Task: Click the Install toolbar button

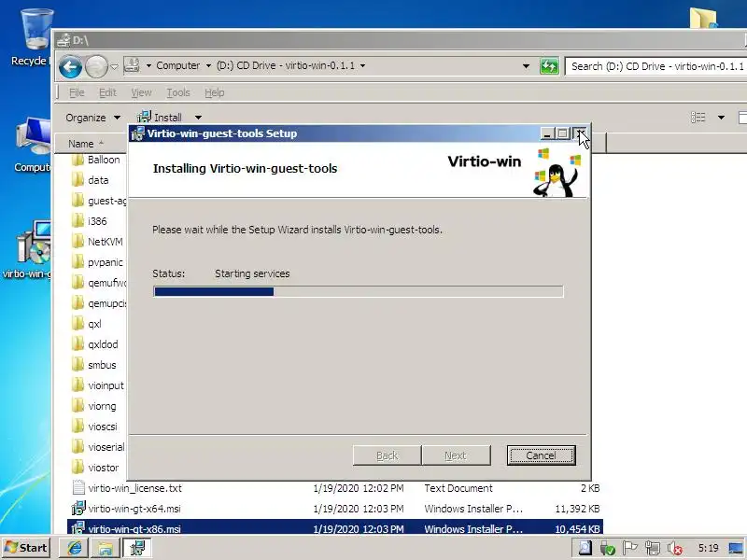Action: 160,118
